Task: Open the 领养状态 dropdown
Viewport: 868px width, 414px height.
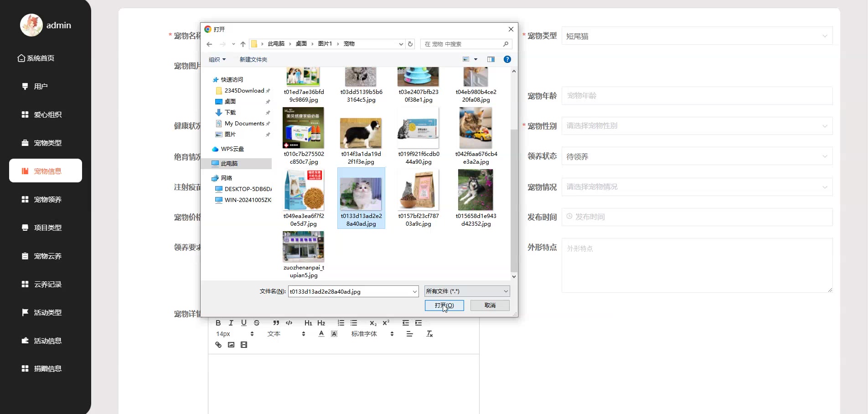Action: point(697,156)
